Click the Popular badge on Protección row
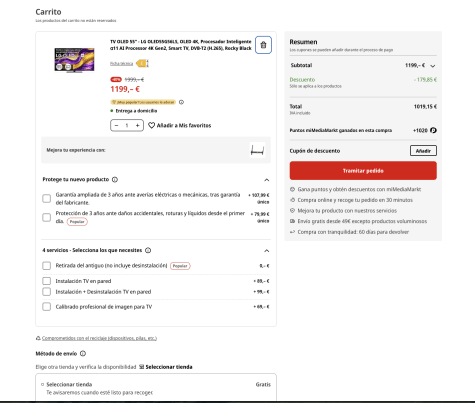Screen dimensions: 475x403 [x=77, y=222]
